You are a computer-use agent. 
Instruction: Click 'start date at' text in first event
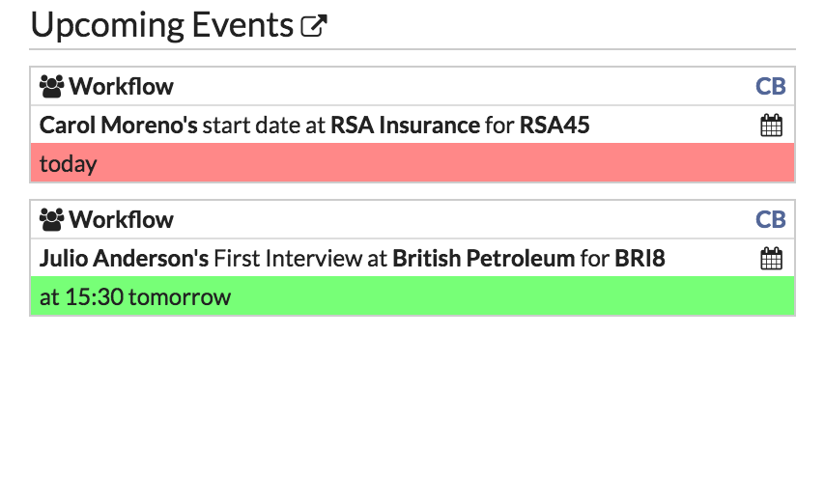point(264,126)
